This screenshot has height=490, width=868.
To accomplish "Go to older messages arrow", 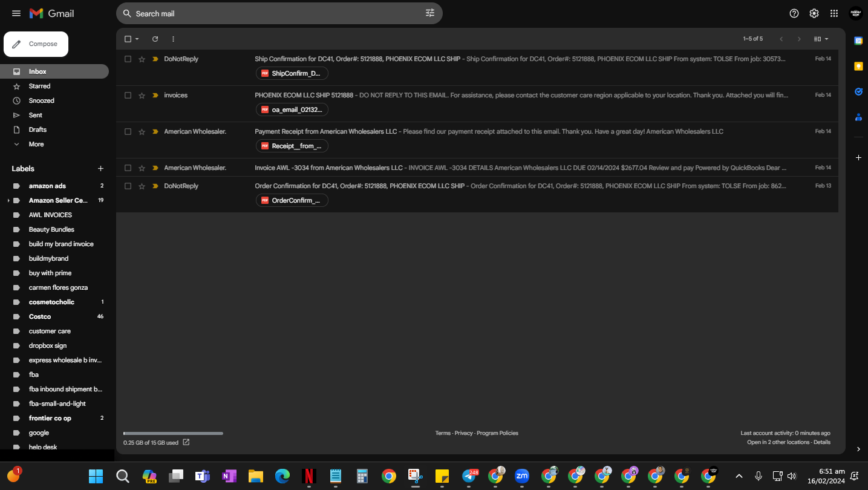I will coord(799,39).
